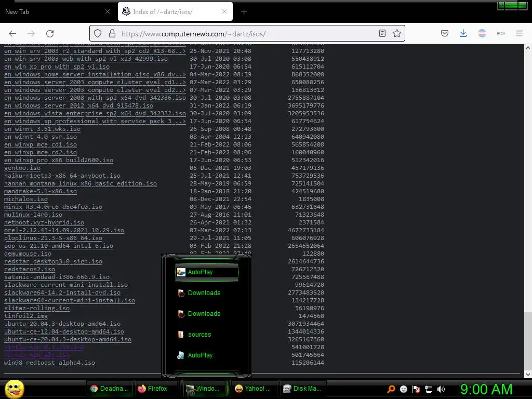
Task: Open the netboot.xyz-hybrid.iso link
Action: pos(44,222)
